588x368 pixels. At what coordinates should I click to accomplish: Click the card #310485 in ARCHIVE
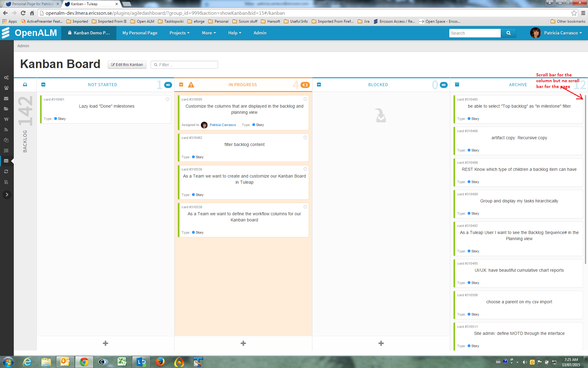[x=518, y=109]
